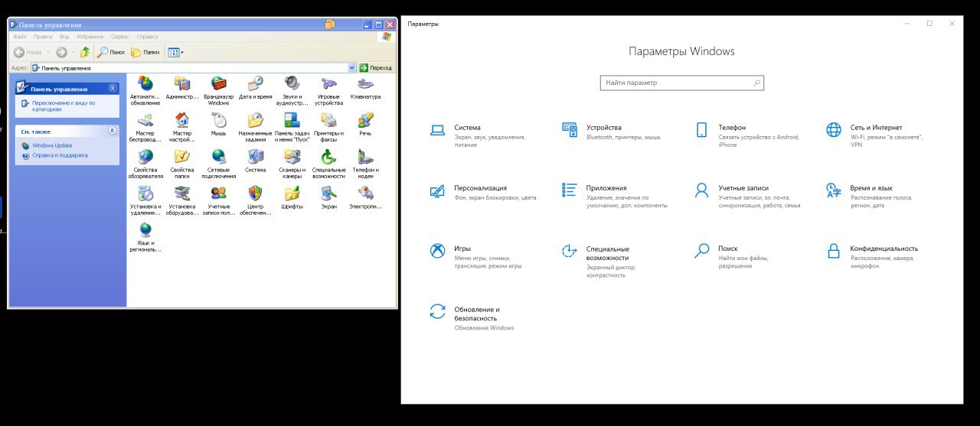The image size is (980, 426).
Task: Open the Правка menu
Action: (x=43, y=36)
